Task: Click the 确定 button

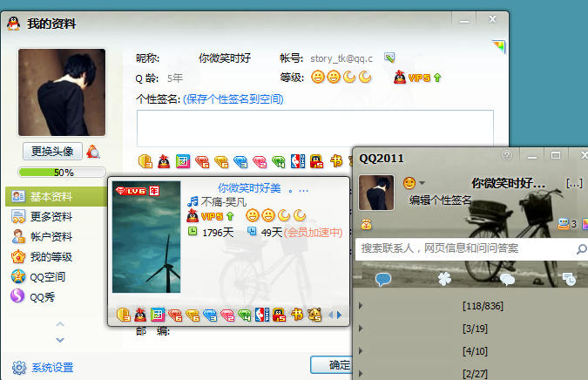Action: click(x=332, y=364)
